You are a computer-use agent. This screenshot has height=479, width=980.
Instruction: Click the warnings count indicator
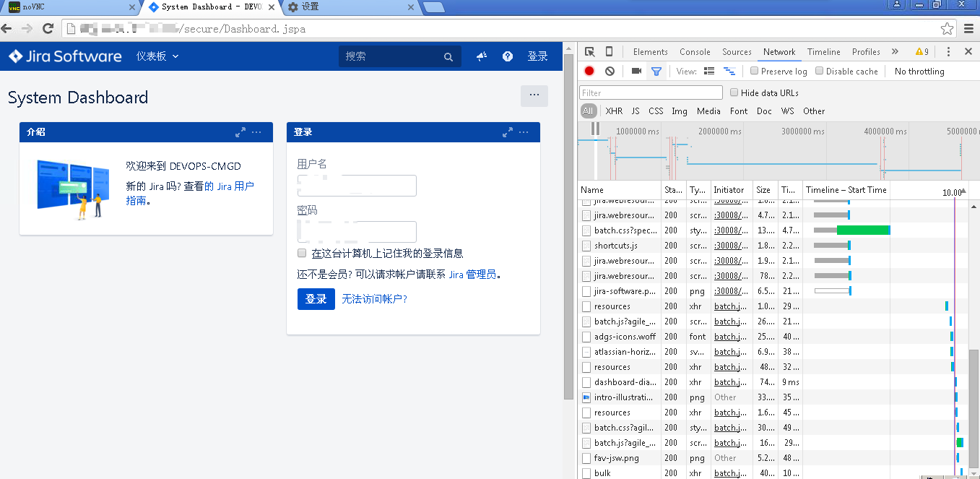pyautogui.click(x=922, y=52)
